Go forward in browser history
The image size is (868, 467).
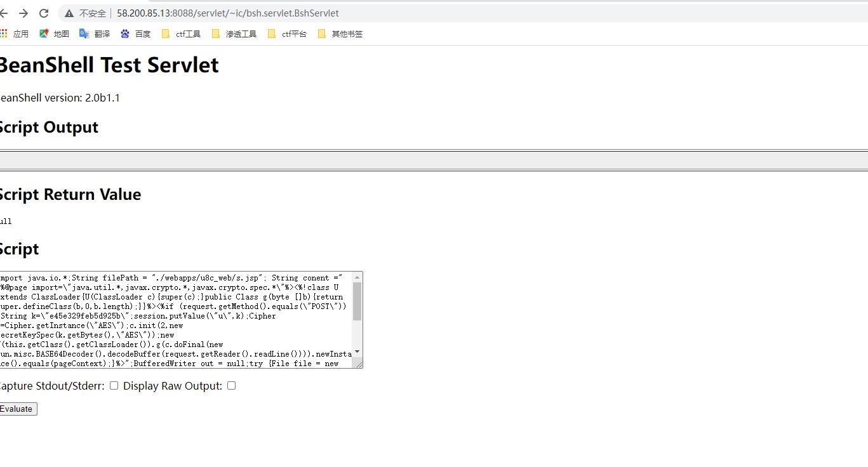23,13
